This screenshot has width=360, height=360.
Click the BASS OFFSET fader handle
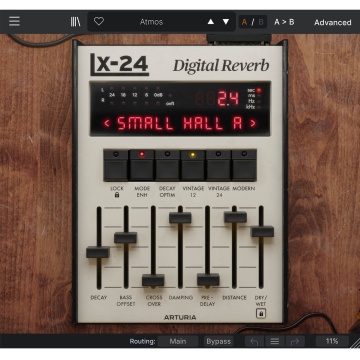coord(126,238)
